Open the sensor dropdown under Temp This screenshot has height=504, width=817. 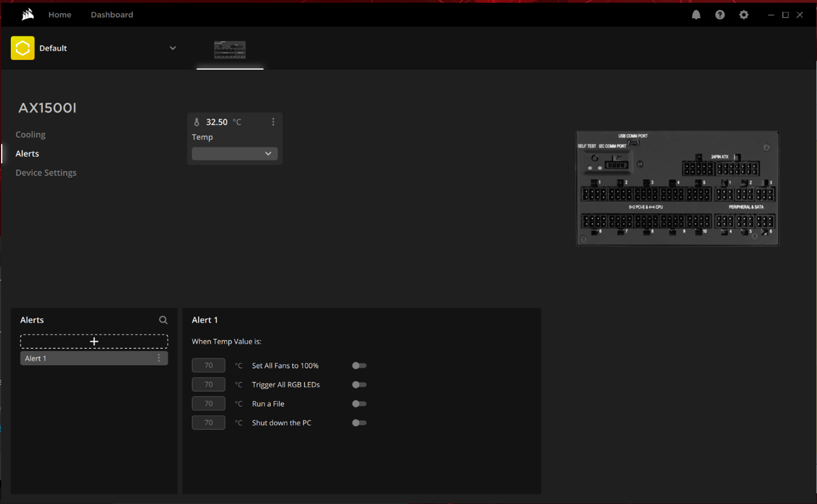click(x=234, y=153)
